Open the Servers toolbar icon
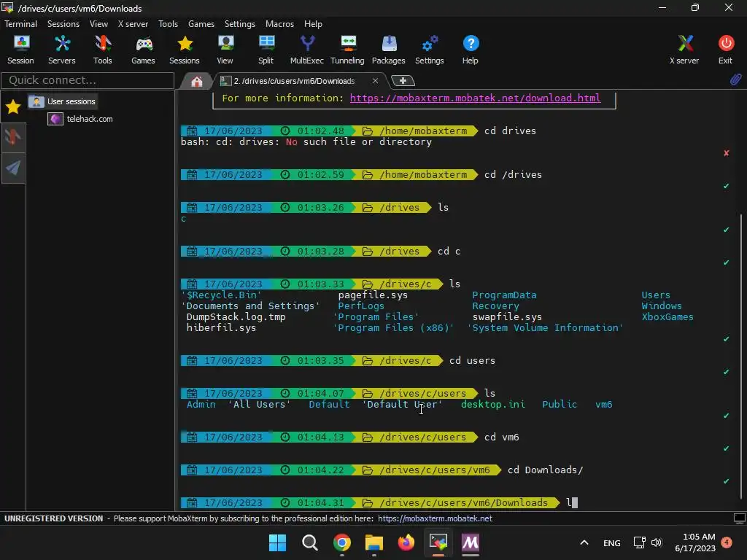The height and width of the screenshot is (560, 747). (61, 50)
